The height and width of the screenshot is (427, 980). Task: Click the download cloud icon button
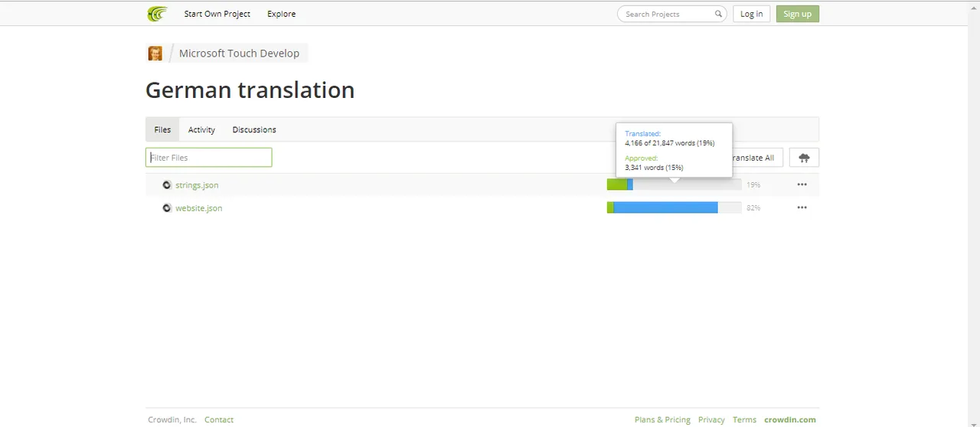(804, 158)
